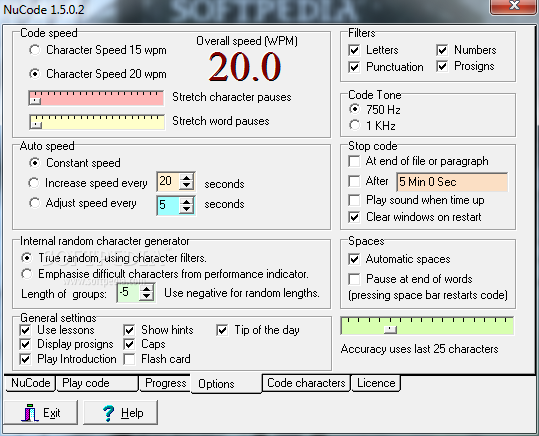Increase Length of groups value

point(147,289)
